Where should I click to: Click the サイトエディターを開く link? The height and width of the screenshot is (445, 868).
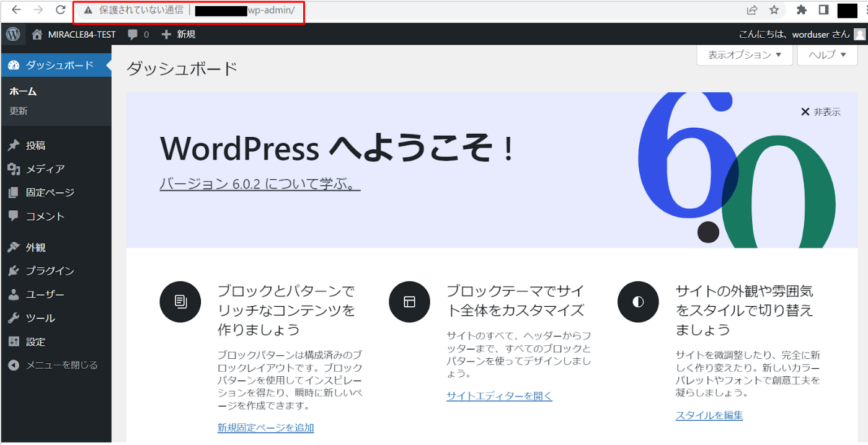[499, 396]
